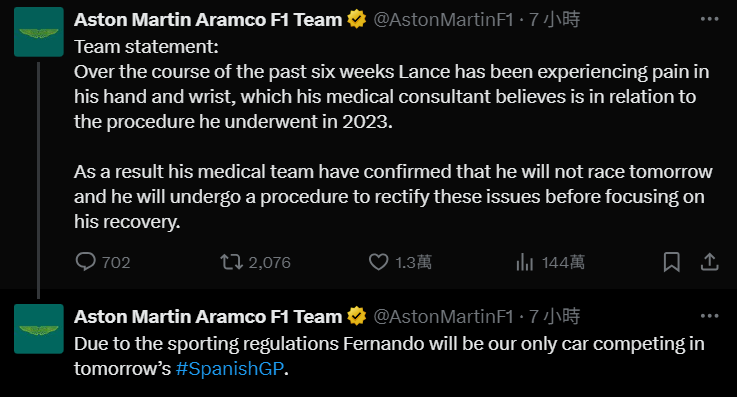Like the team statement tweet
This screenshot has width=737, height=397.
(x=378, y=262)
